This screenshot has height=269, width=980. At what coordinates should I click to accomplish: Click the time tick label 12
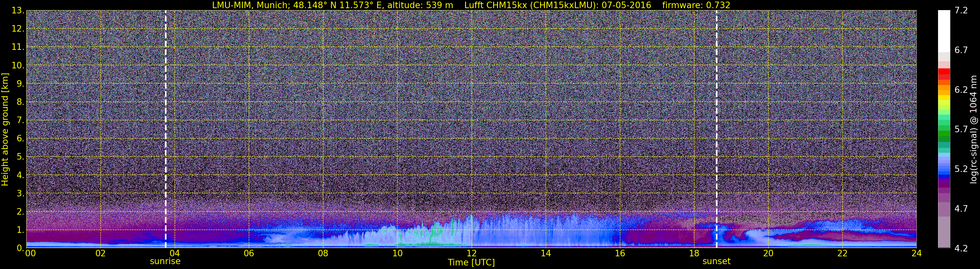pyautogui.click(x=471, y=253)
